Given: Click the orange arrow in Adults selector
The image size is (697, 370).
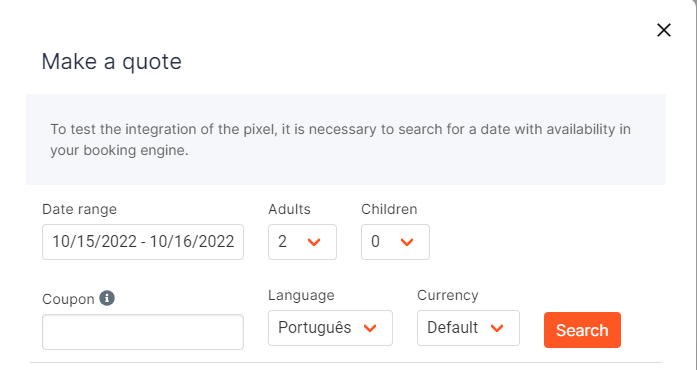Looking at the screenshot, I should point(314,242).
